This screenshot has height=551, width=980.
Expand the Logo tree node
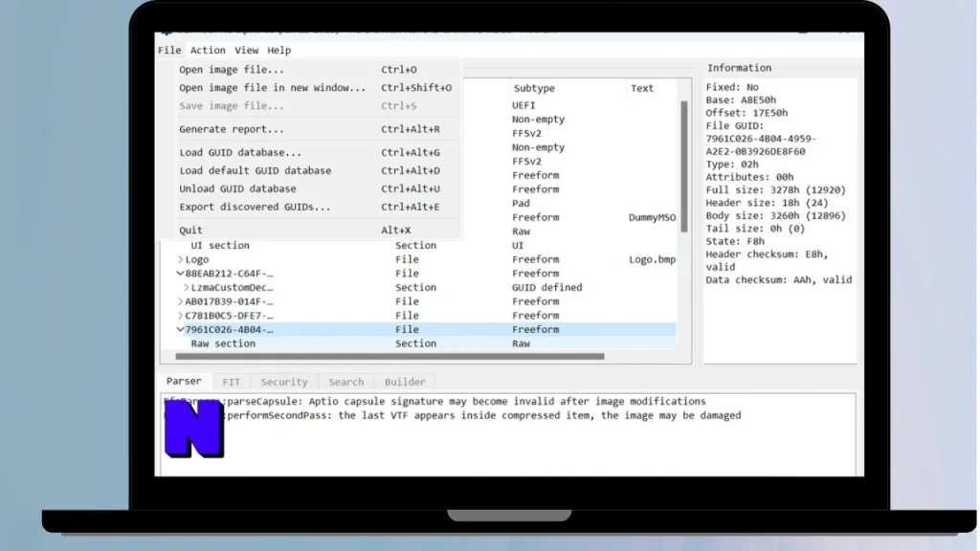(x=180, y=259)
